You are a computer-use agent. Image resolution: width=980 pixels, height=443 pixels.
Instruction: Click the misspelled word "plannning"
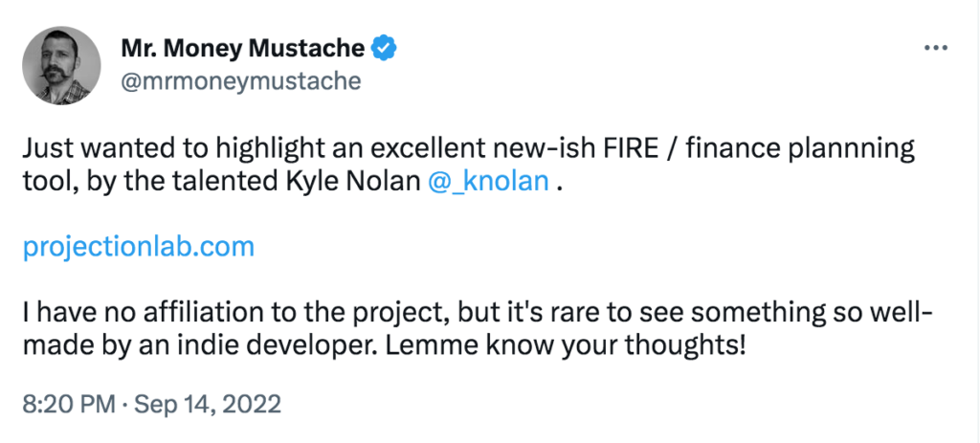(856, 149)
